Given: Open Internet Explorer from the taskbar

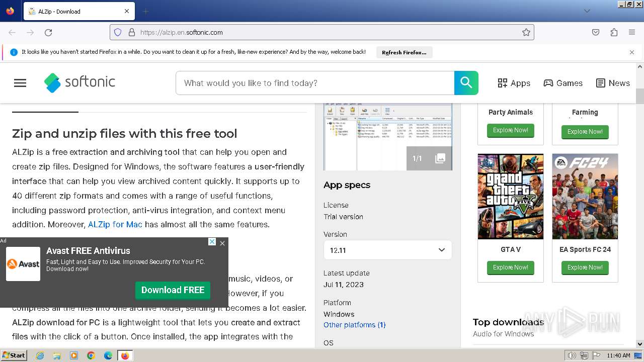Looking at the screenshot, I should [x=40, y=355].
